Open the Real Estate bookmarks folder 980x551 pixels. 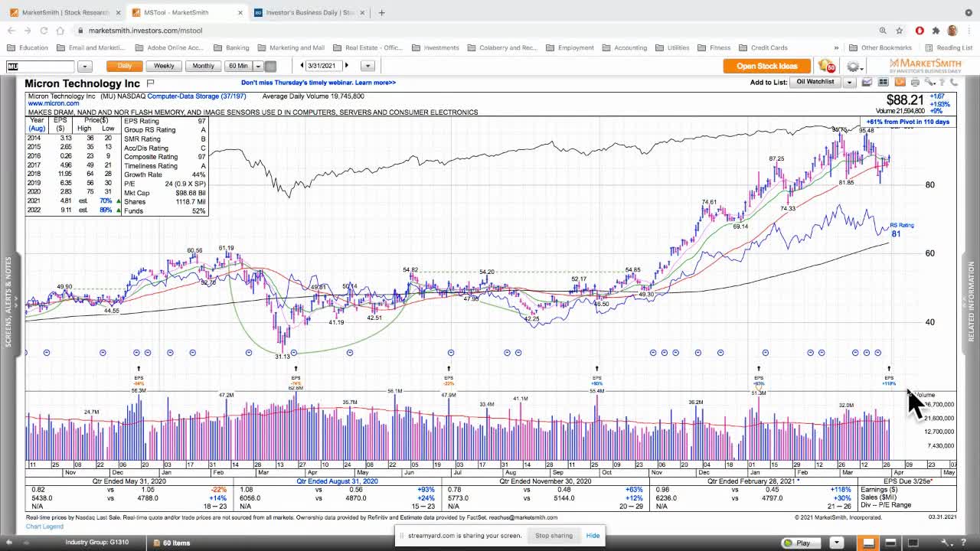tap(367, 47)
